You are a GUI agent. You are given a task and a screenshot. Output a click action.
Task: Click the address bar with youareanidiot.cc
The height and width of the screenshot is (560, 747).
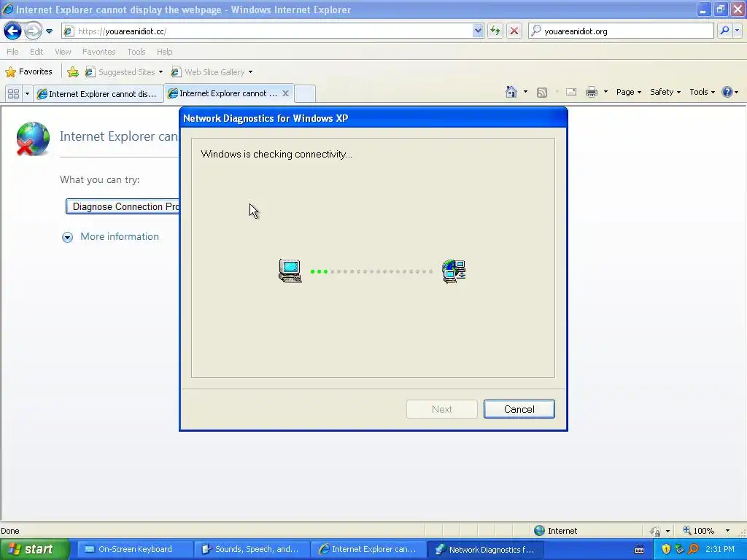[x=267, y=31]
